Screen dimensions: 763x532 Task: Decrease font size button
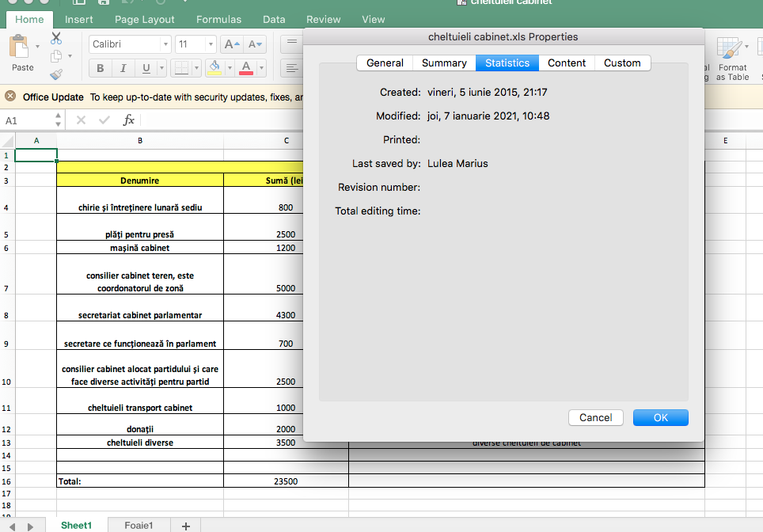[x=255, y=44]
